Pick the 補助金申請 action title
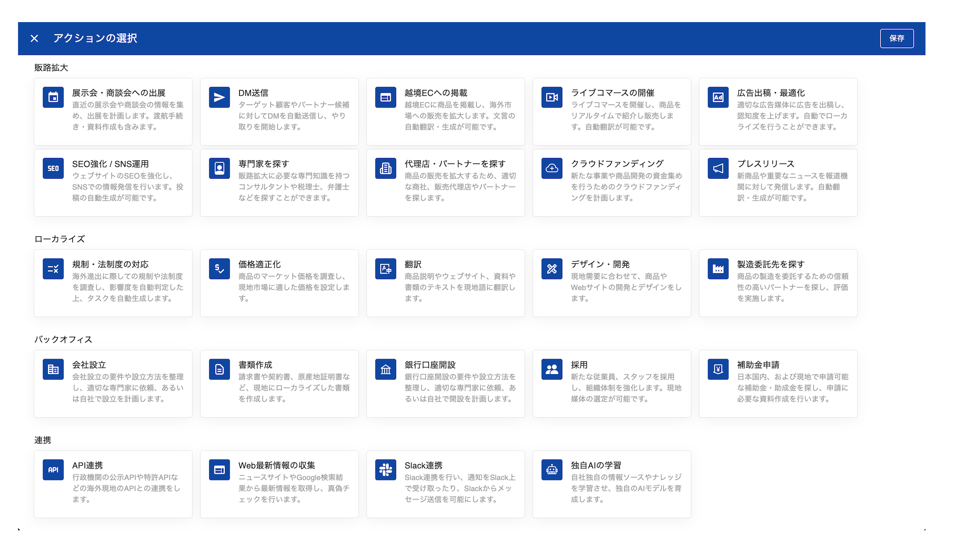The image size is (957, 560). [758, 365]
